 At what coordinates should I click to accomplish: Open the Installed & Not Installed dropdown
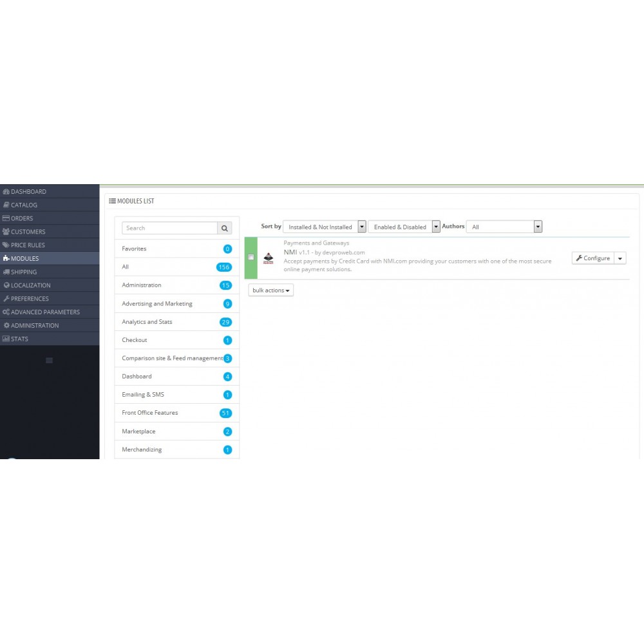click(x=325, y=227)
